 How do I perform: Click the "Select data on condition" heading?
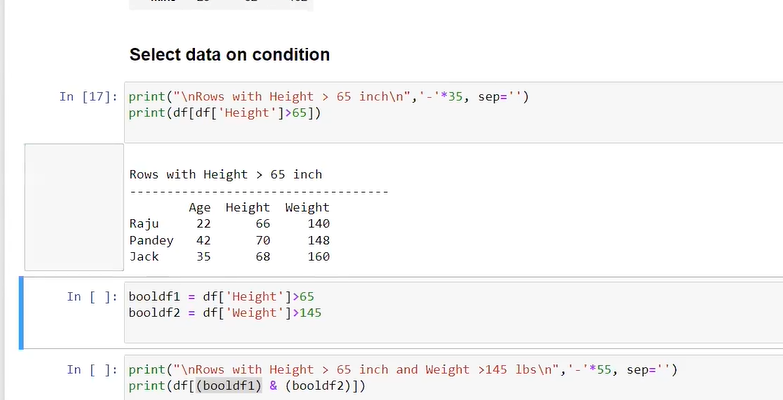click(x=229, y=54)
